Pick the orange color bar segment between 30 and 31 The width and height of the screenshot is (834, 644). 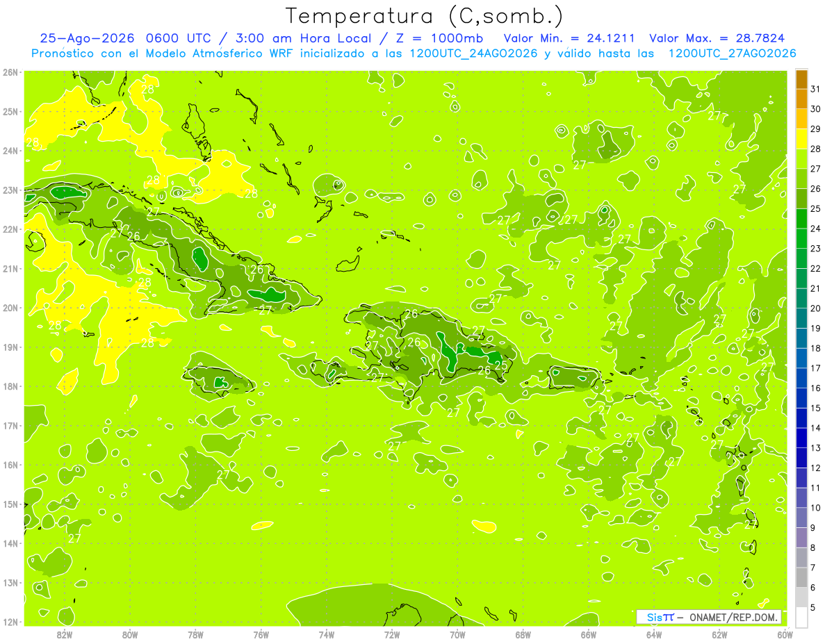pyautogui.click(x=801, y=99)
